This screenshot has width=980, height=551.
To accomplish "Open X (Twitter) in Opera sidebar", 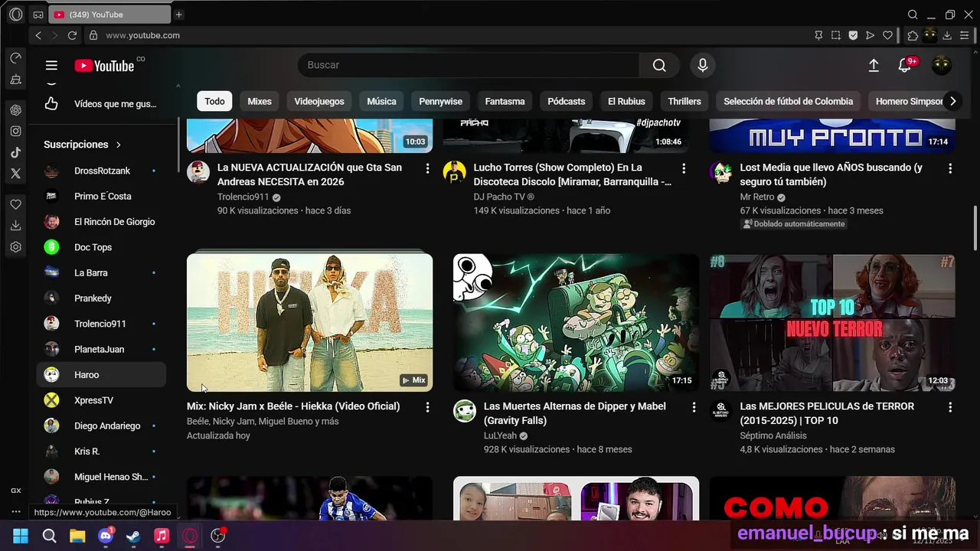I will click(15, 174).
